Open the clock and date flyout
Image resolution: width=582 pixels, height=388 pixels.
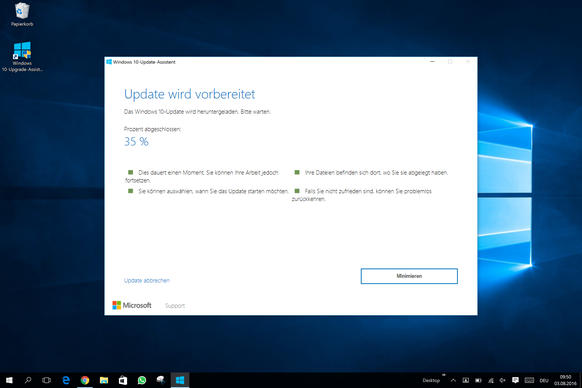tap(565, 380)
